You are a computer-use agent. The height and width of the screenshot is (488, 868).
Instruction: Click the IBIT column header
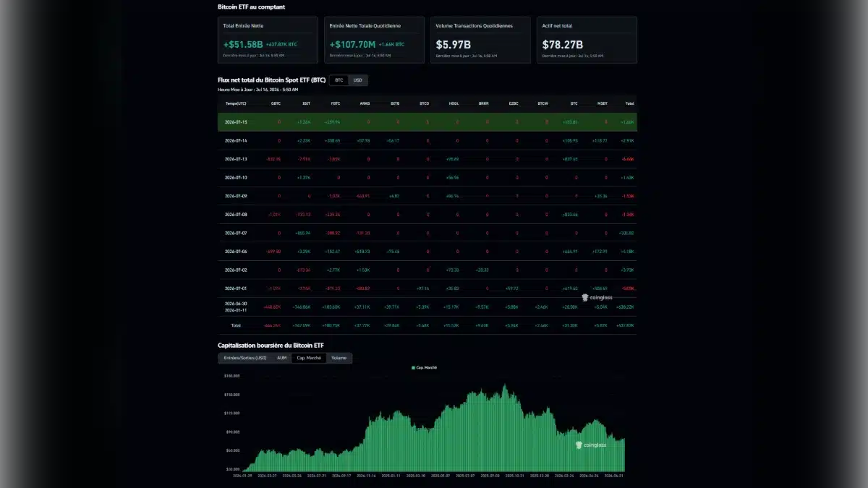click(306, 103)
